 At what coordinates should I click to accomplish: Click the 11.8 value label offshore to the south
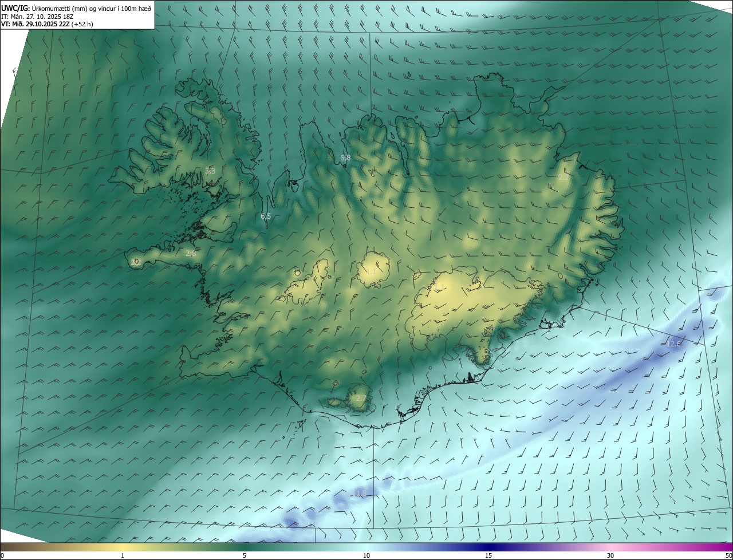[x=359, y=494]
